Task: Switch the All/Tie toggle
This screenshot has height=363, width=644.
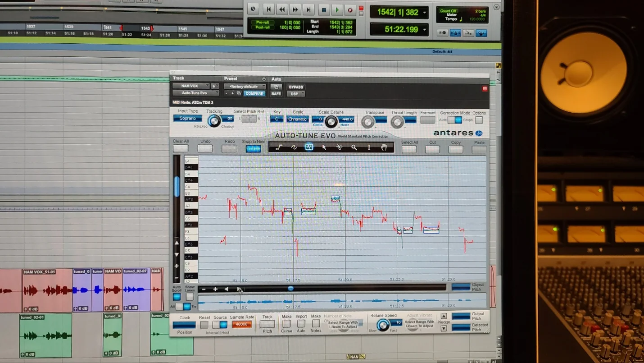Action: click(183, 307)
